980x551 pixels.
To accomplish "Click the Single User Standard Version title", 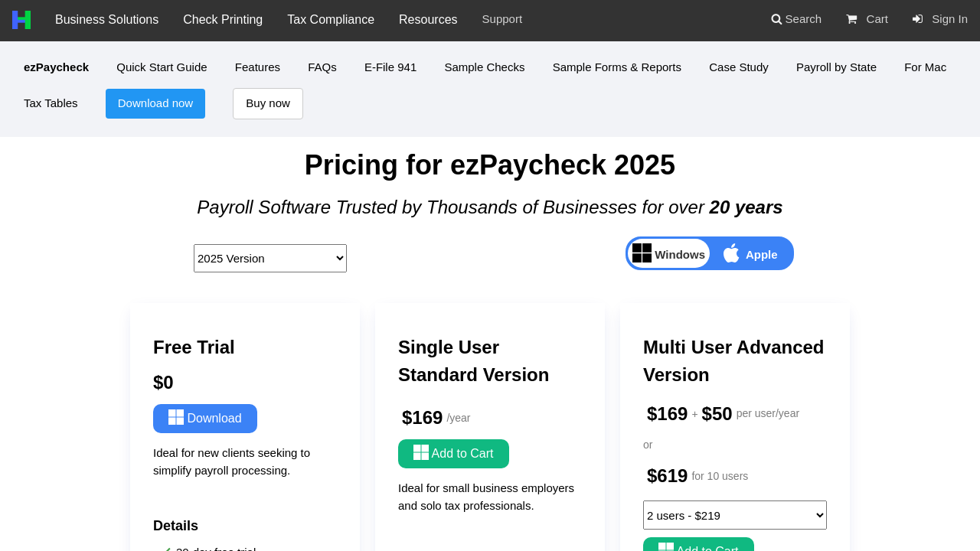I will click(x=474, y=361).
